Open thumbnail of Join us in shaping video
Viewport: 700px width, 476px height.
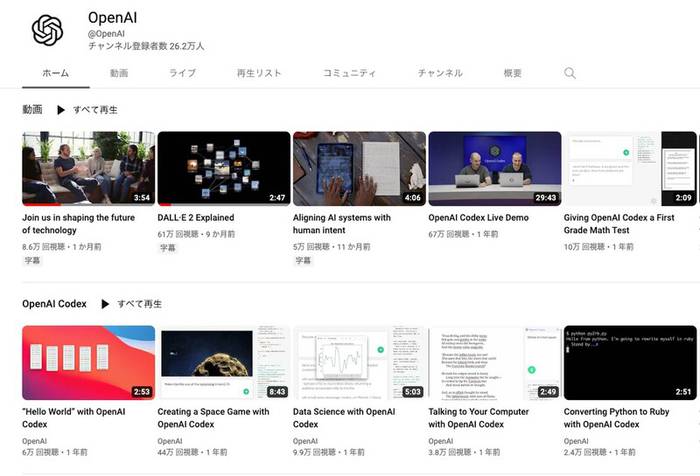pos(88,168)
